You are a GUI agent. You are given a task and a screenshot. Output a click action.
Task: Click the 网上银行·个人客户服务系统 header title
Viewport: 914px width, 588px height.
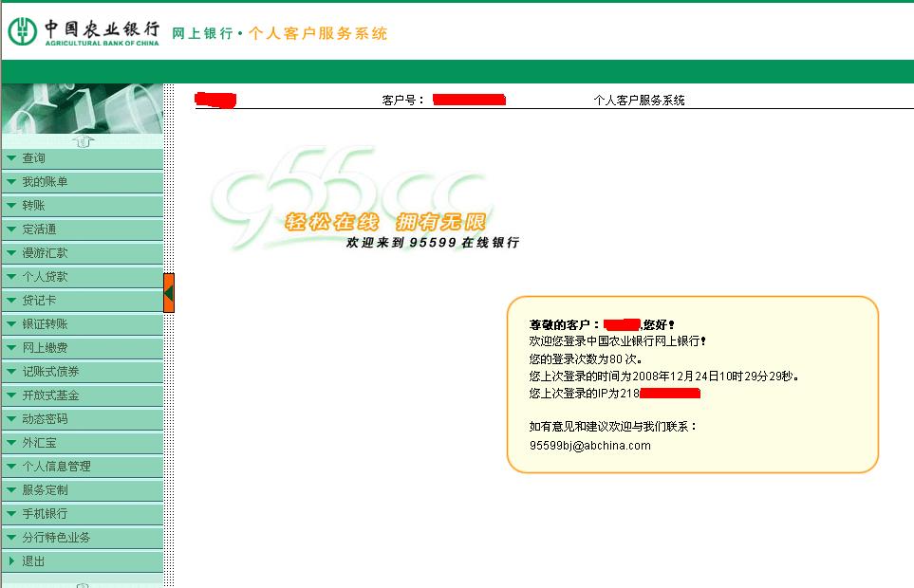click(280, 33)
